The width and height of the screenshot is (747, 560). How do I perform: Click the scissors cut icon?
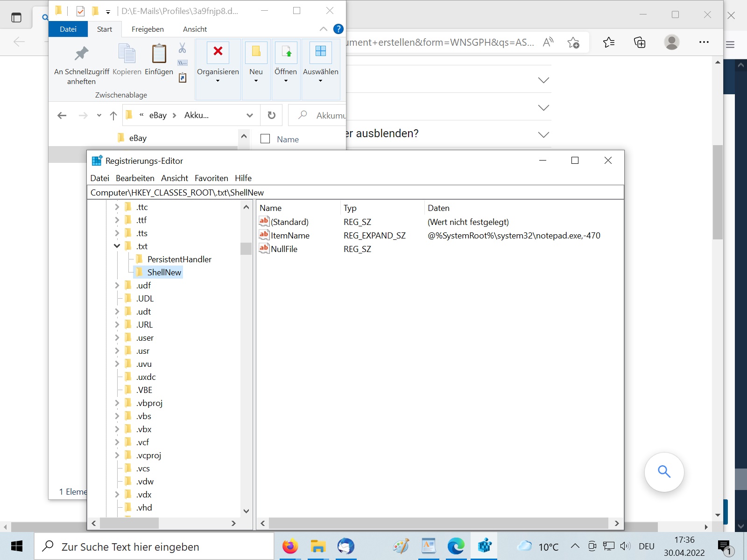point(182,48)
